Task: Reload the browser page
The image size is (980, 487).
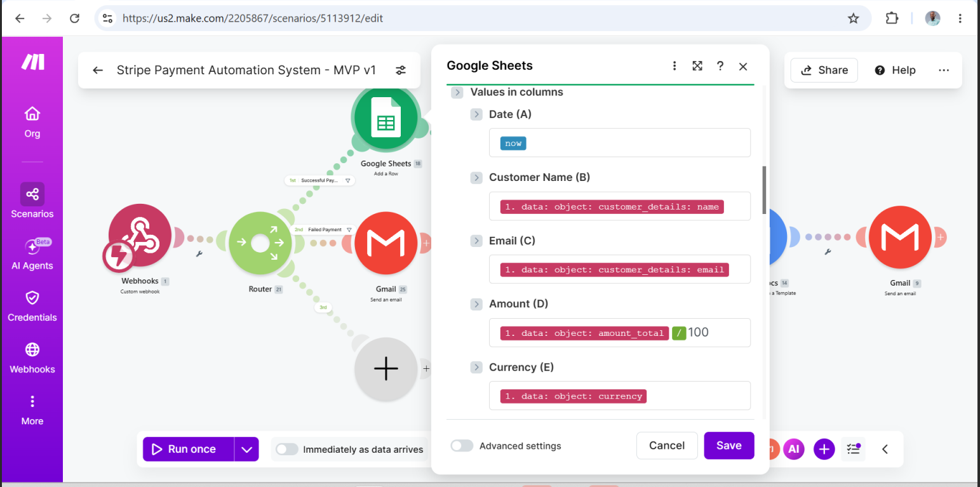Action: (74, 18)
